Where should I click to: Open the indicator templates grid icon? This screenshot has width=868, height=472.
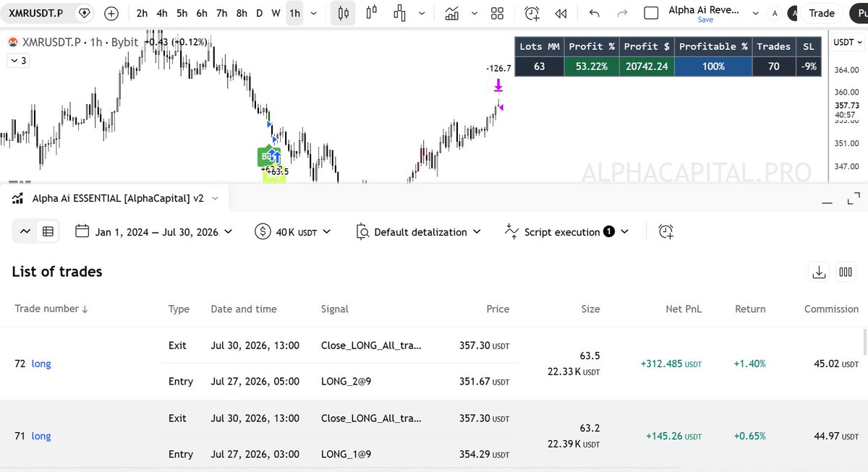pyautogui.click(x=497, y=13)
